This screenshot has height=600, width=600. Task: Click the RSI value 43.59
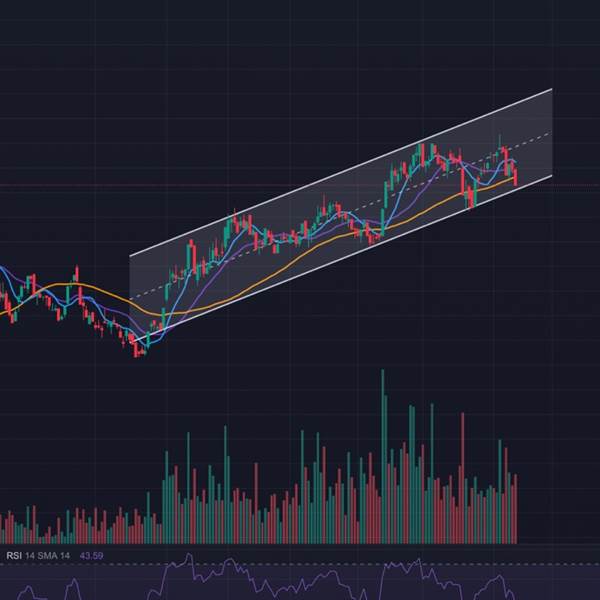point(91,555)
